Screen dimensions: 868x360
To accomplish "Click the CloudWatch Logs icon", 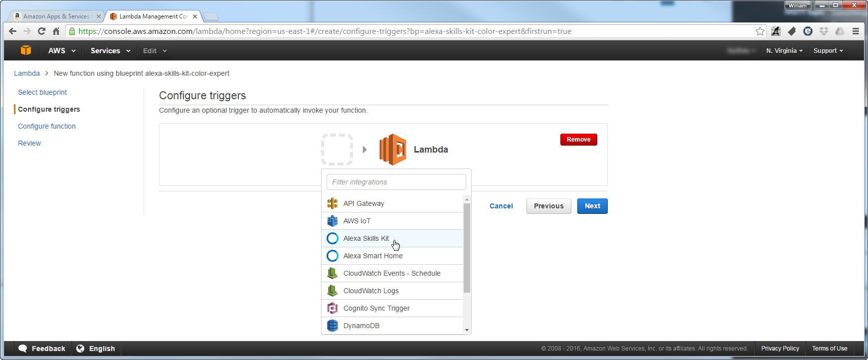I will (x=333, y=291).
